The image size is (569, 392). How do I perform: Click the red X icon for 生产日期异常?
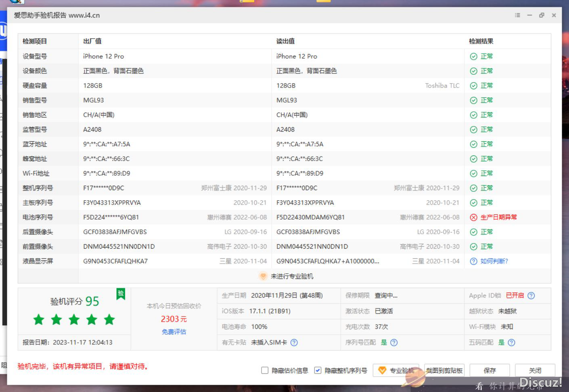(x=473, y=217)
